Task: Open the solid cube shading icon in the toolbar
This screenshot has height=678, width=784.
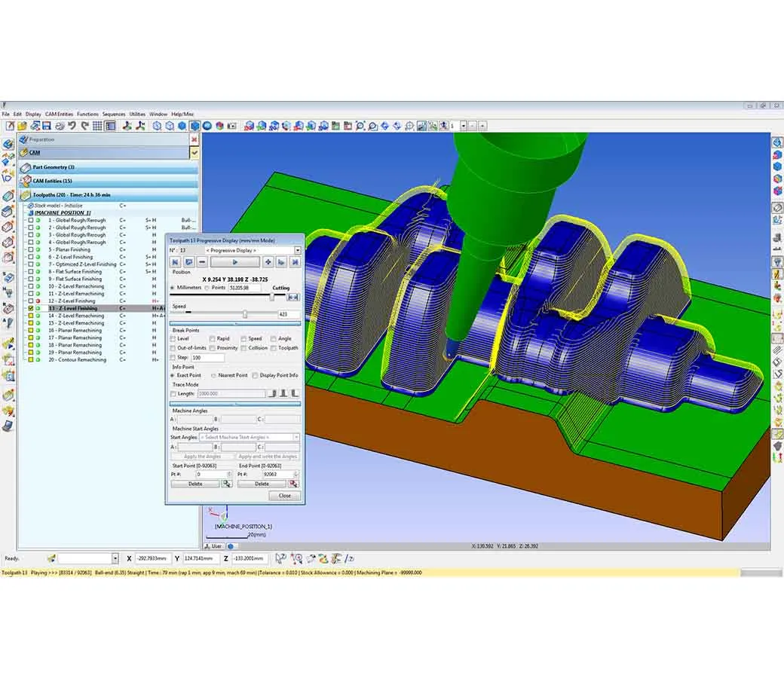Action: click(194, 126)
